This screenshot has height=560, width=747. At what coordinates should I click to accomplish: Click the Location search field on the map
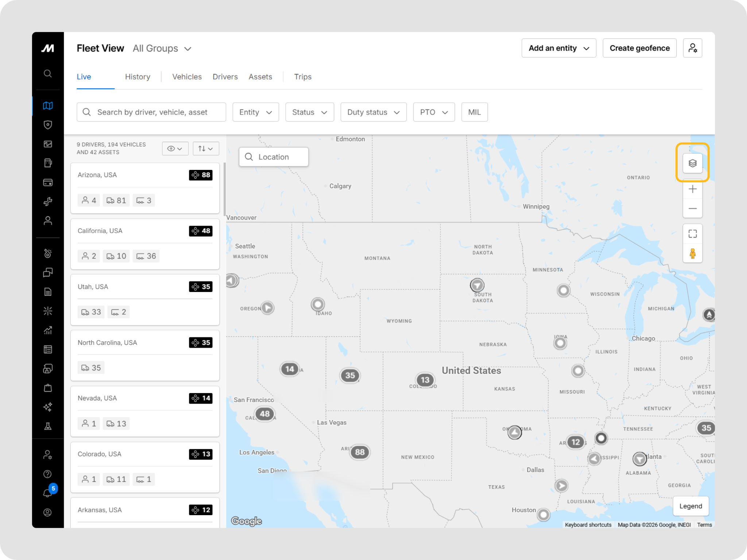pyautogui.click(x=274, y=157)
